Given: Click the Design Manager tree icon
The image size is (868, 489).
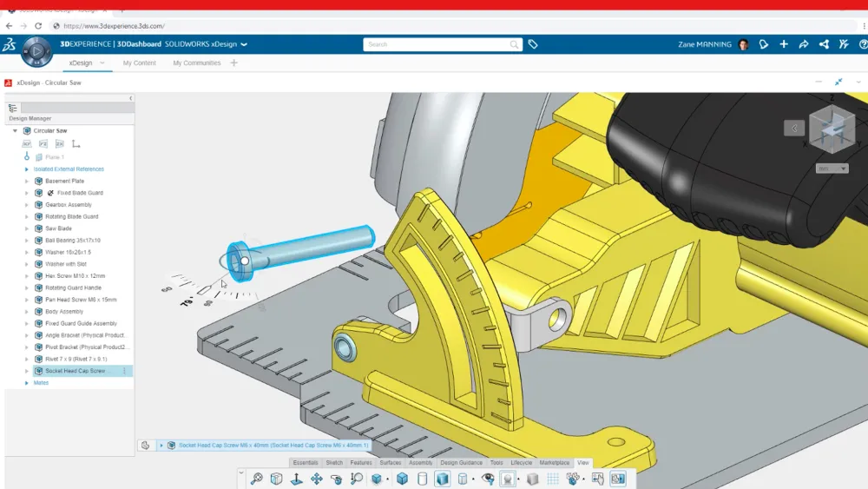Looking at the screenshot, I should tap(13, 108).
